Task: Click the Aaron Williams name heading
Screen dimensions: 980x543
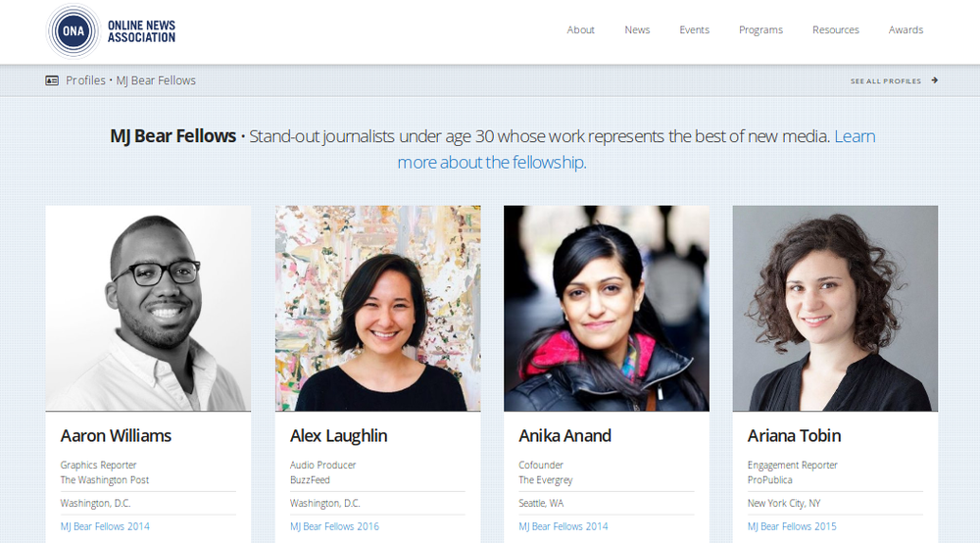Action: (116, 435)
